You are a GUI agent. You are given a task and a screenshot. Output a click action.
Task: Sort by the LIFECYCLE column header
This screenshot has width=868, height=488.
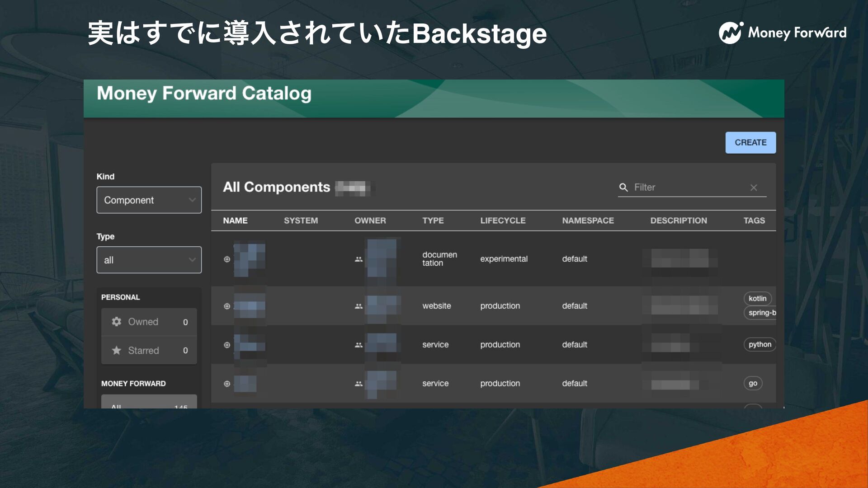pos(503,221)
